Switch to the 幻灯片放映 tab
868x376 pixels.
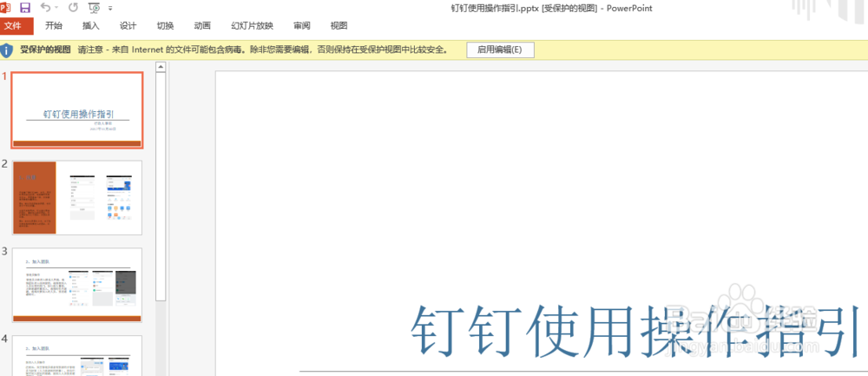coord(252,26)
